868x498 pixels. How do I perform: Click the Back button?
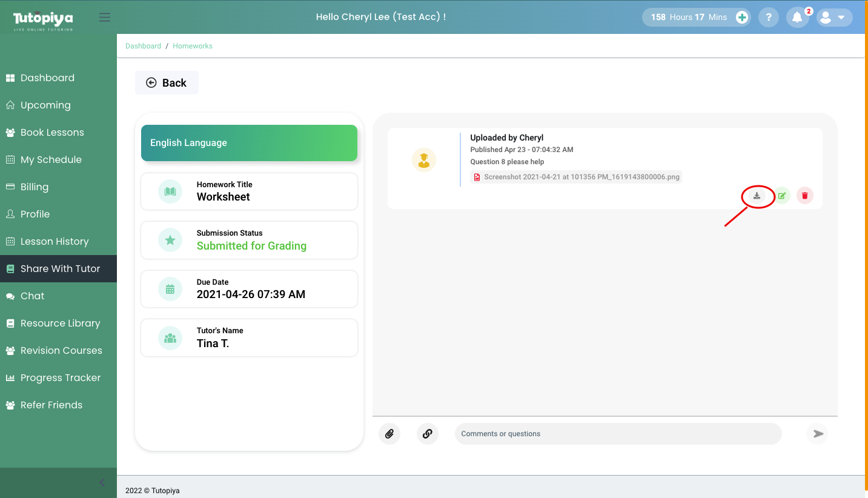[x=167, y=83]
